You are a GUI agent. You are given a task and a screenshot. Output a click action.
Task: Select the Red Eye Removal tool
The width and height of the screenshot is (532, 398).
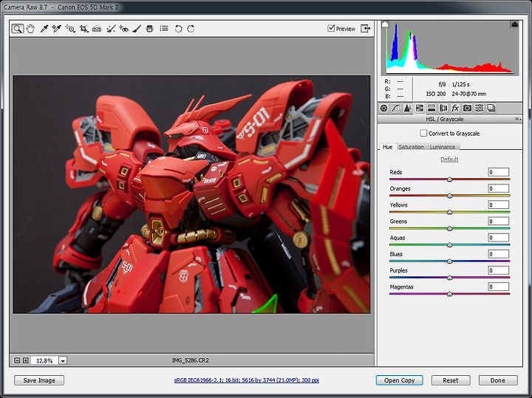point(123,29)
